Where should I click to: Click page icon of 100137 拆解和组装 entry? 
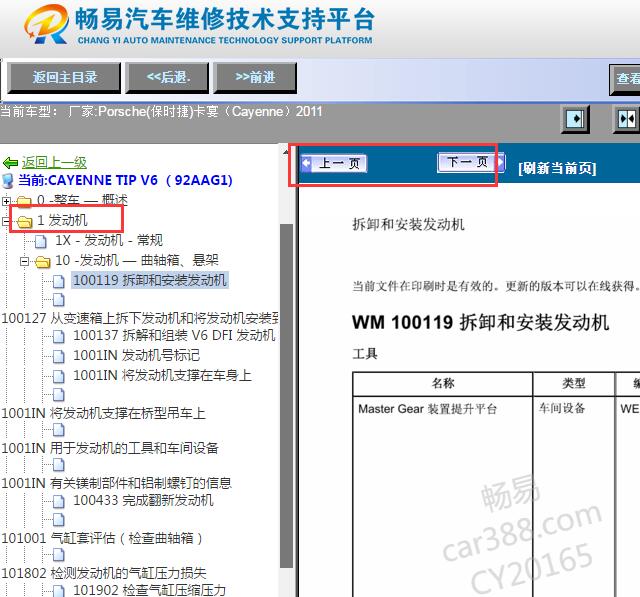[x=59, y=337]
